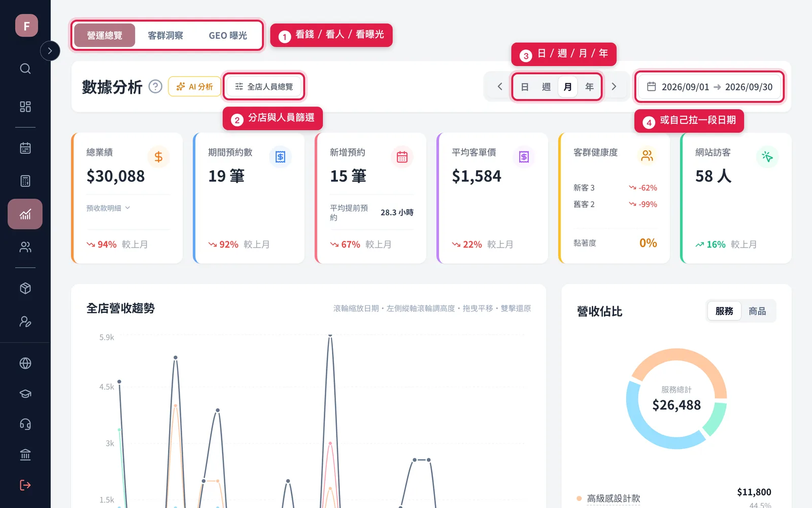This screenshot has height=508, width=812.
Task: Click the logout icon in sidebar
Action: tap(25, 485)
